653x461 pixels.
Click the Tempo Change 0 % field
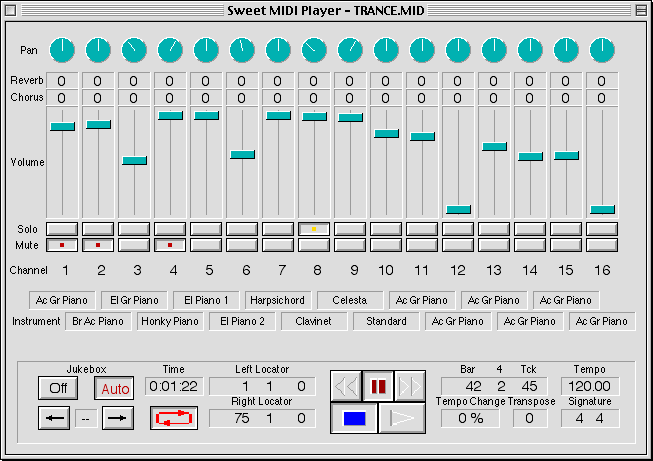[x=470, y=418]
